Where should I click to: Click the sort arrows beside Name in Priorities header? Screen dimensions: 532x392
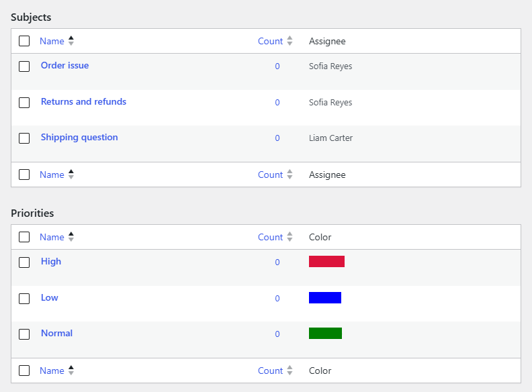coord(71,237)
